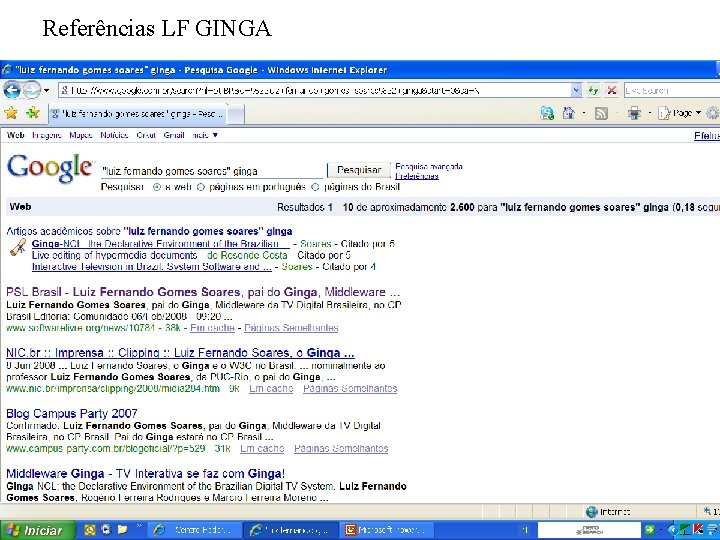Open 'Artigos acadêmicos sobre' scholar heading link

click(x=149, y=231)
